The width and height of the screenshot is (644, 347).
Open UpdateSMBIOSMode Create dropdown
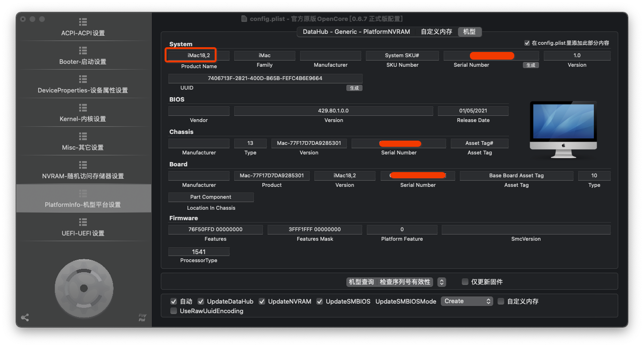click(x=467, y=301)
